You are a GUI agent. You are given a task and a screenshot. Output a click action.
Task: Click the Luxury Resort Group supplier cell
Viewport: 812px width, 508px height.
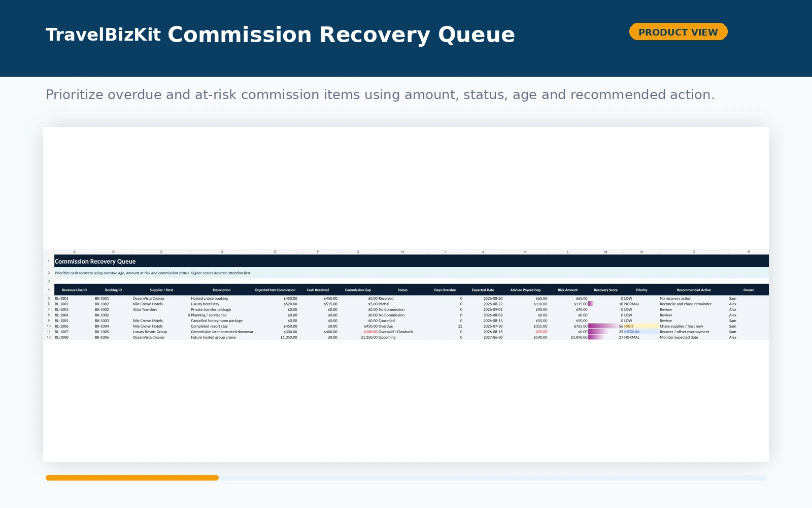tap(161, 332)
